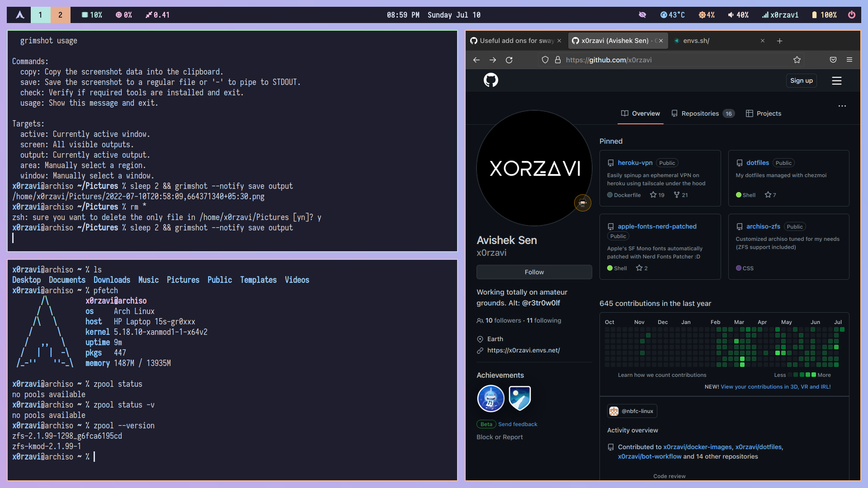Viewport: 868px width, 488px height.
Task: Reload the page with refresh icon
Action: (509, 60)
